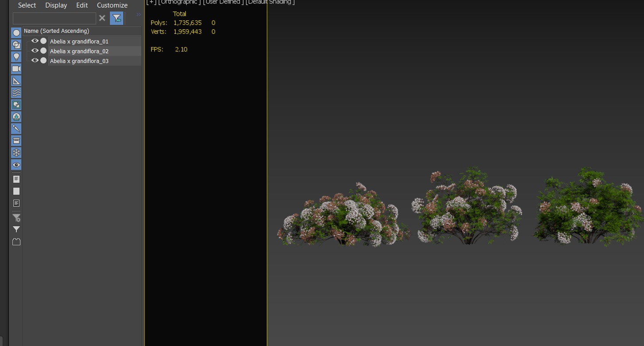Click the bottom notched-rectangle toolbar icon

coord(16,242)
